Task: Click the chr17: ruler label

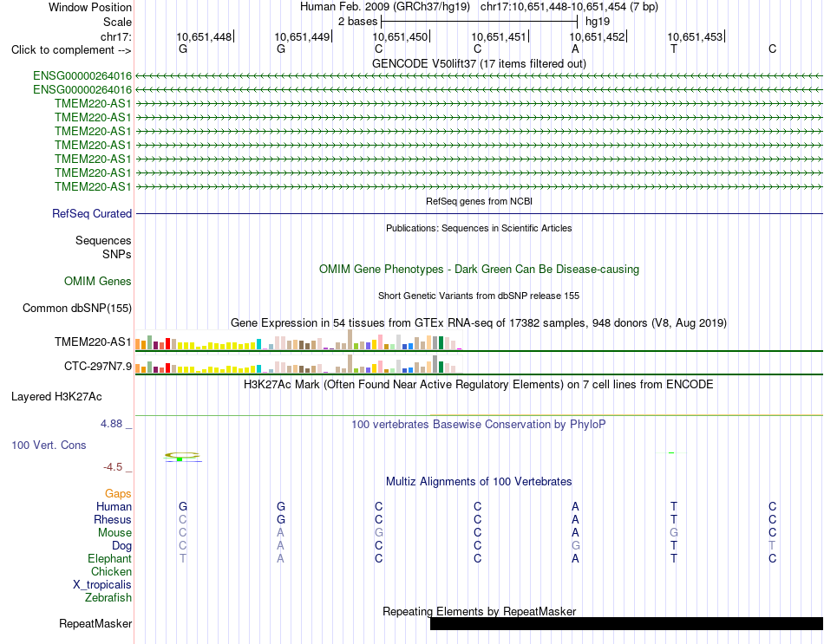Action: (x=115, y=36)
